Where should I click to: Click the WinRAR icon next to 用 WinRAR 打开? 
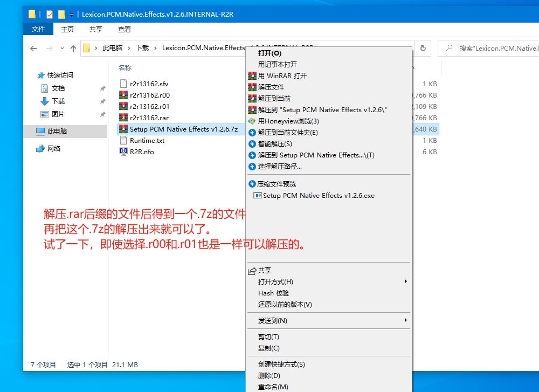252,75
